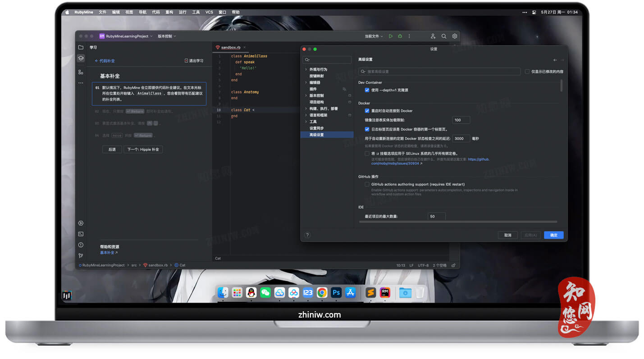
Task: Open the Services tool window icon in left sidebar
Action: tap(81, 223)
